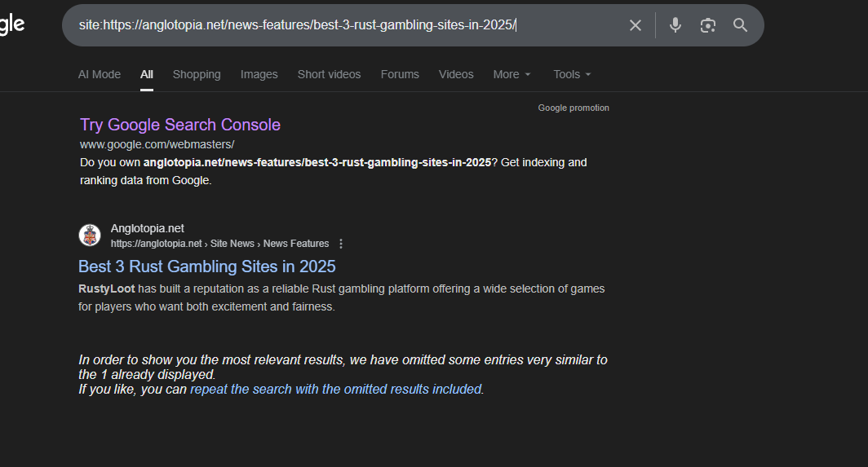
Task: Switch to the AI Mode tab
Action: pos(99,74)
